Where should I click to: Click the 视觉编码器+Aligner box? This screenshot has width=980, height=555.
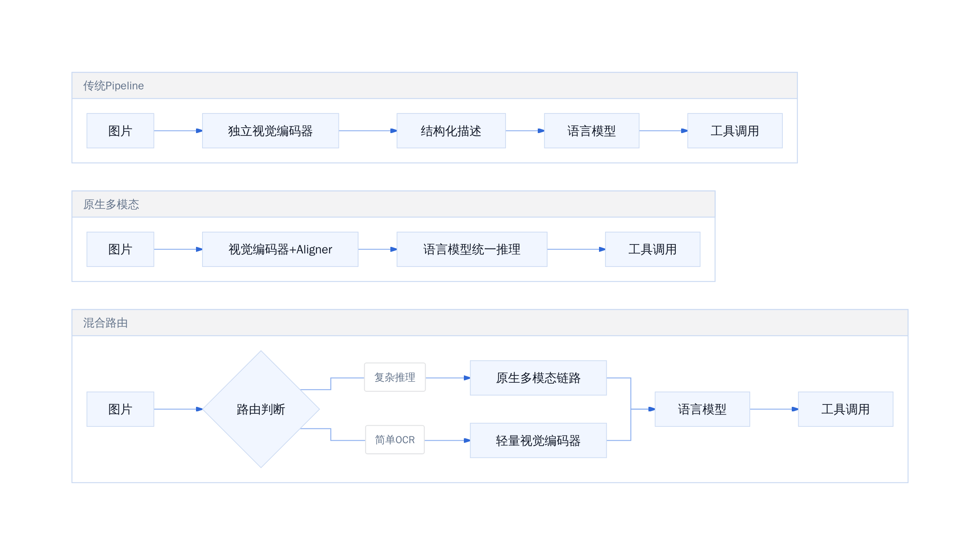point(280,249)
